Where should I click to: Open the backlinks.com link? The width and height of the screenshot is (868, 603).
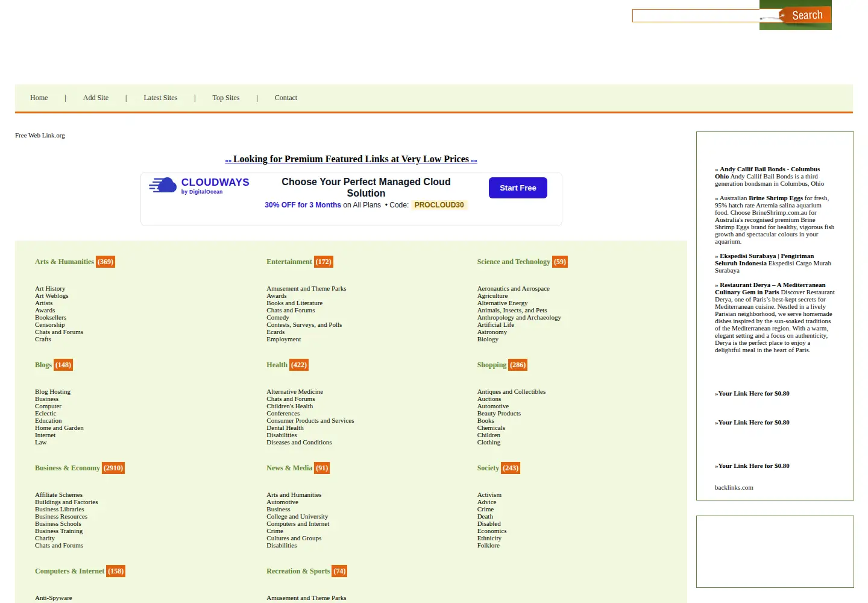734,488
